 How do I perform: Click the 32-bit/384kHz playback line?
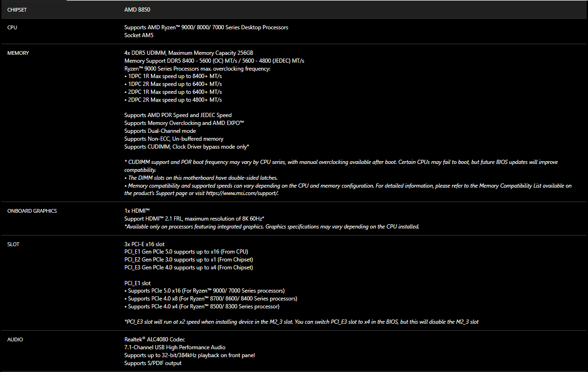click(x=189, y=355)
